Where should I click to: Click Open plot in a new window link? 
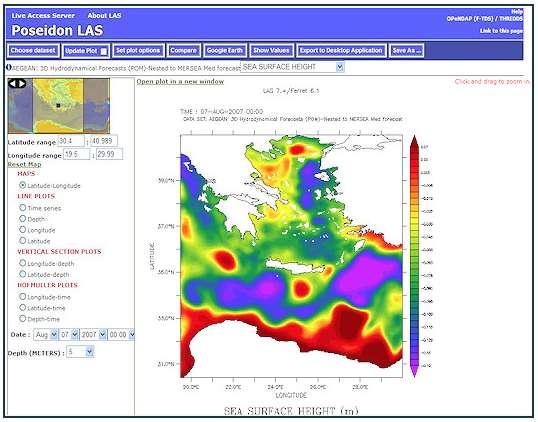coord(180,82)
